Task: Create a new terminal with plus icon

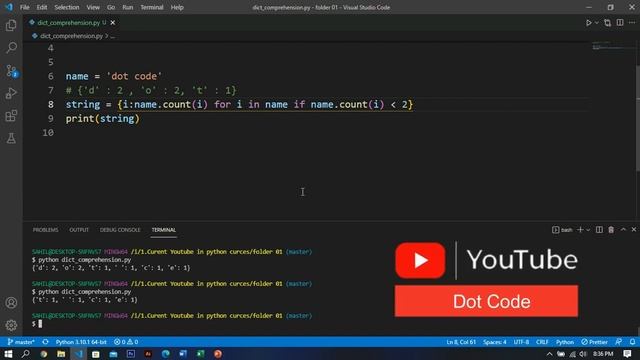Action: point(580,230)
